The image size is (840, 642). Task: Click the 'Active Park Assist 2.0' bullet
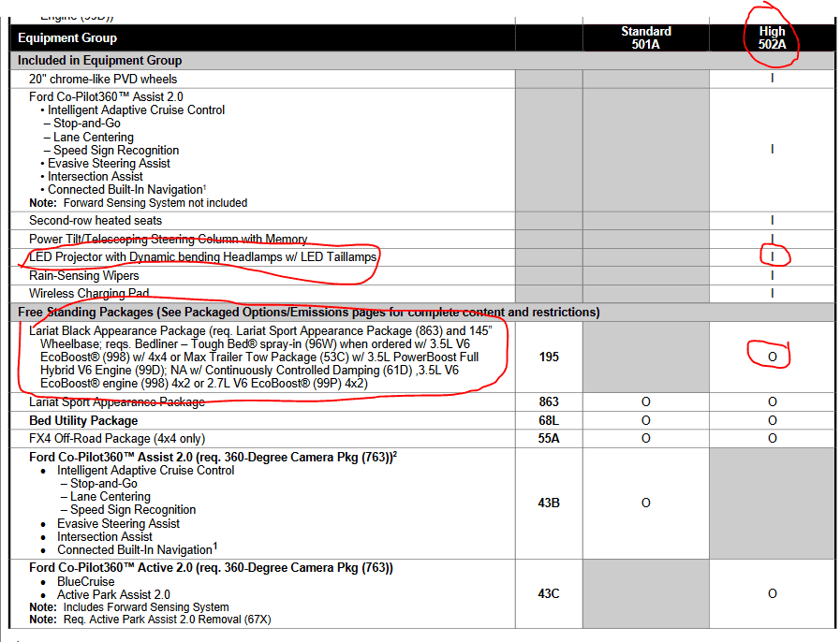[113, 595]
